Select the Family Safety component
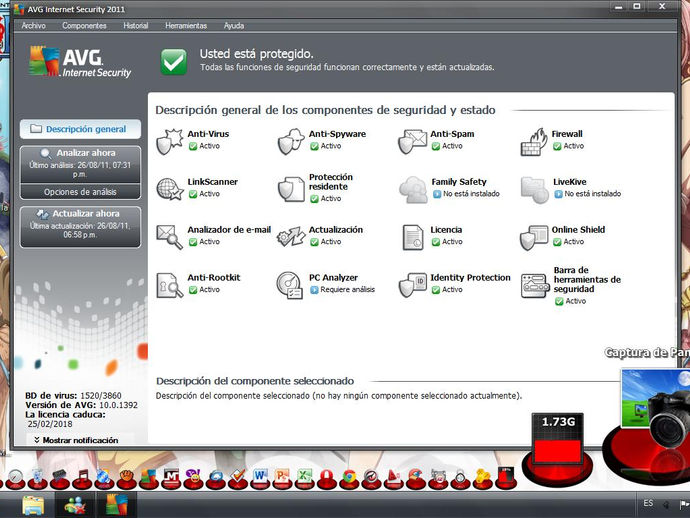 tap(449, 188)
